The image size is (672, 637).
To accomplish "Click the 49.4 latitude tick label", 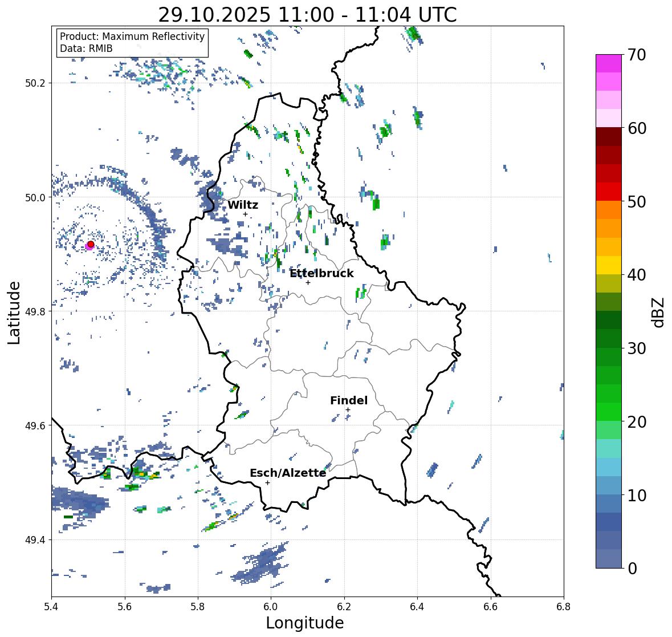I will [x=35, y=540].
